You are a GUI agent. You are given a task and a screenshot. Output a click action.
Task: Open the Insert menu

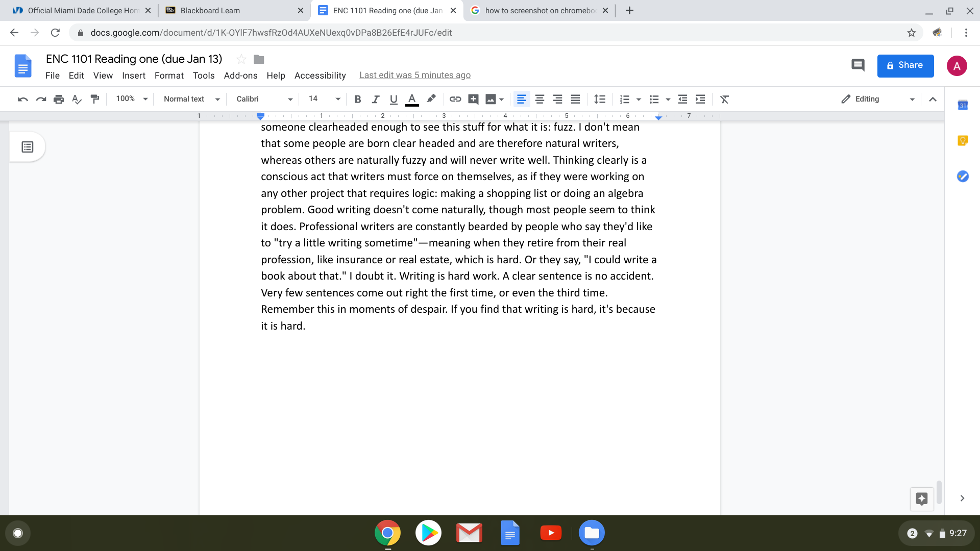(134, 76)
